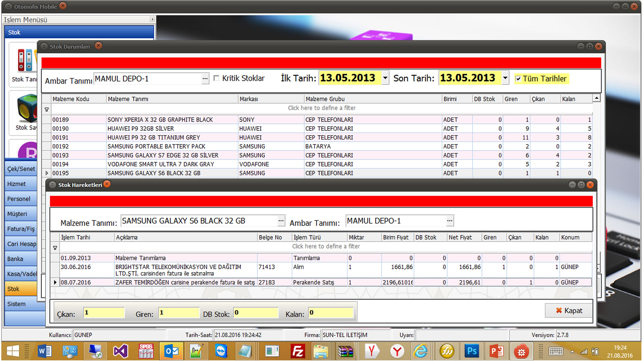The image size is (644, 361).
Task: Expand row indicator for item 00195
Action: click(47, 173)
